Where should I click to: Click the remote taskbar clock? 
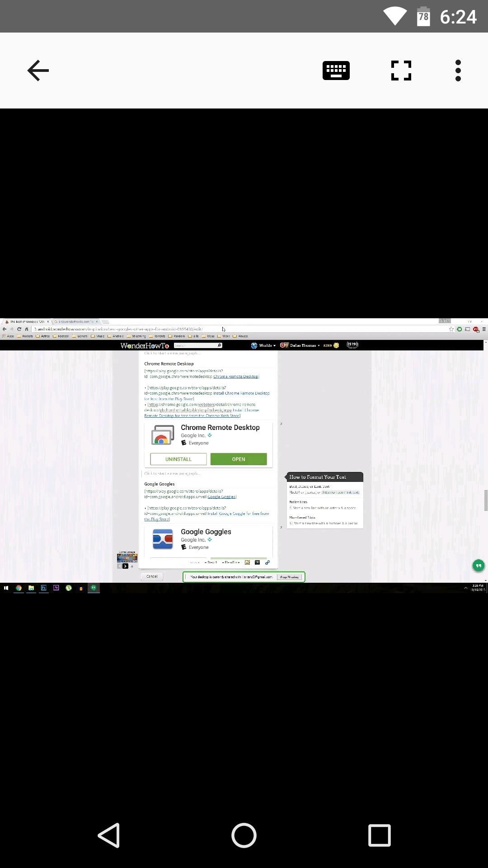tap(478, 588)
